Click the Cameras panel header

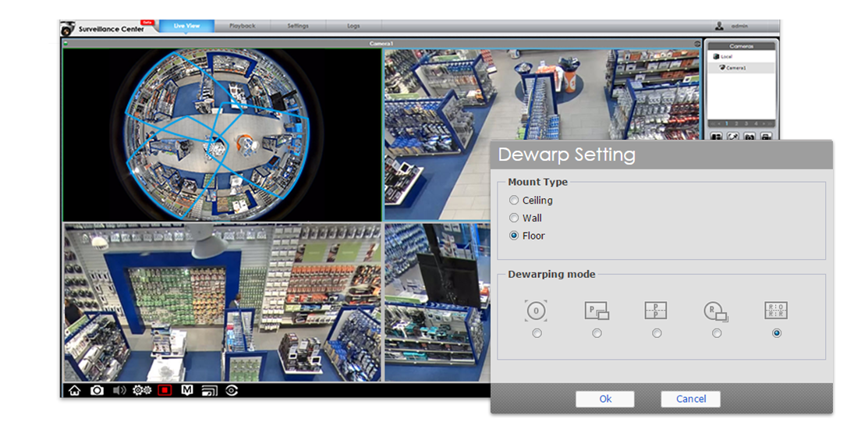point(741,46)
